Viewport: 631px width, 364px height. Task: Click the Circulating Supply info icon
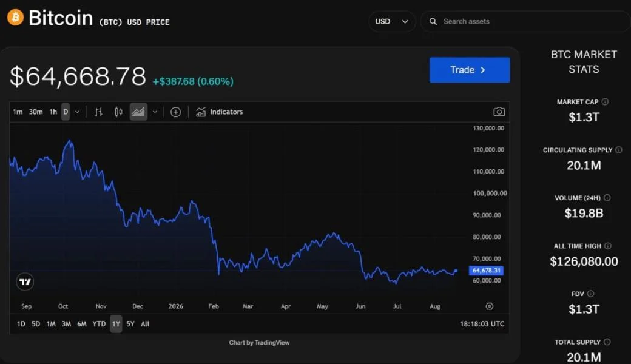(619, 150)
